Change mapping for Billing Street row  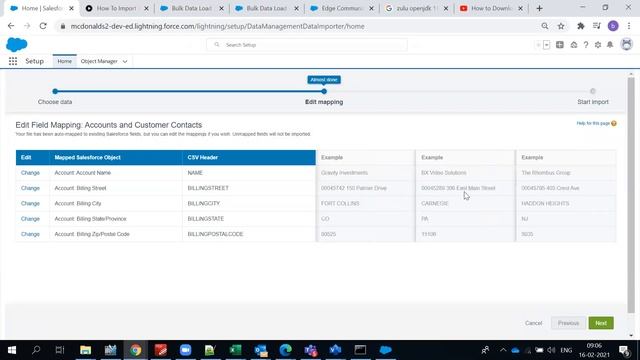[x=30, y=188]
